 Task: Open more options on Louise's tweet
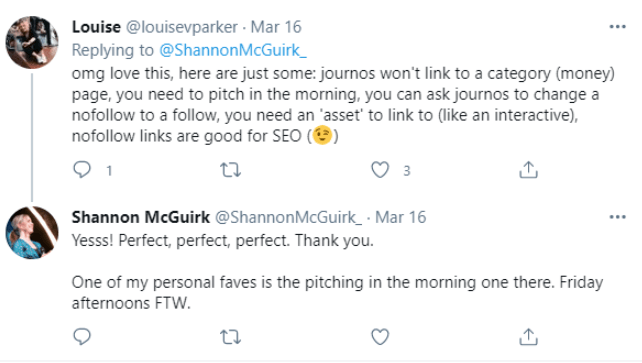pyautogui.click(x=617, y=27)
